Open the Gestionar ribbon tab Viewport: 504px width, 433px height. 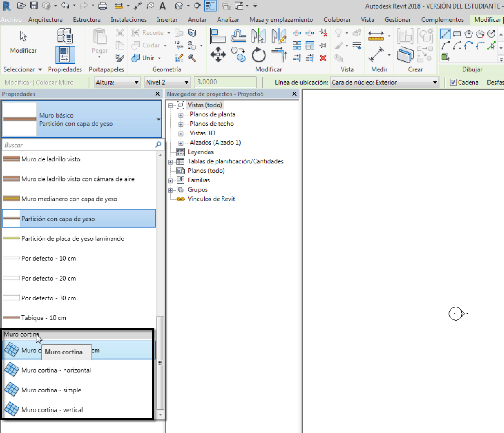coord(397,19)
